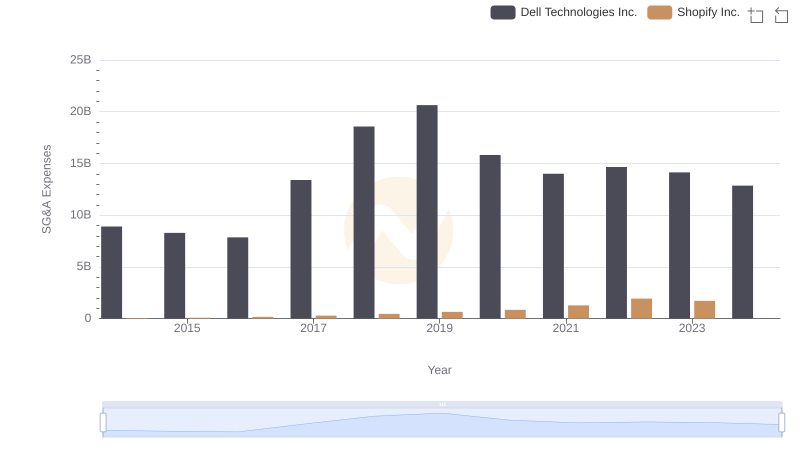The image size is (800, 461).
Task: Select the Dell bar for 2018
Action: (364, 222)
